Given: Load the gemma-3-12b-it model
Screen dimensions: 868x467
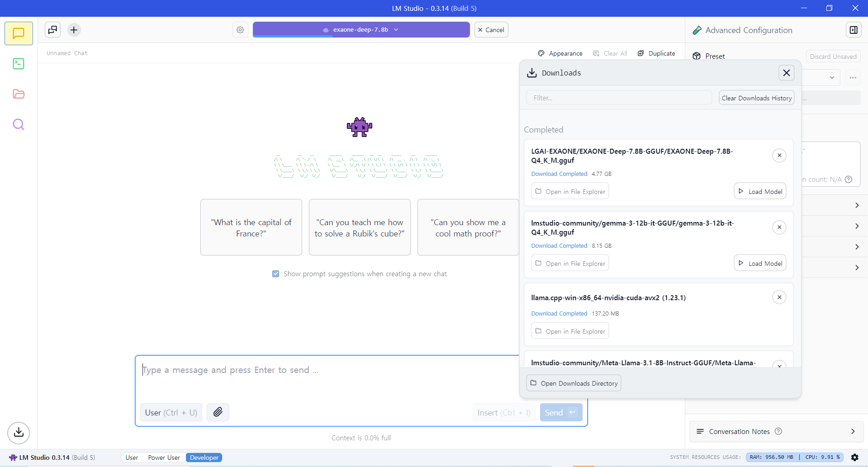Looking at the screenshot, I should tap(760, 263).
